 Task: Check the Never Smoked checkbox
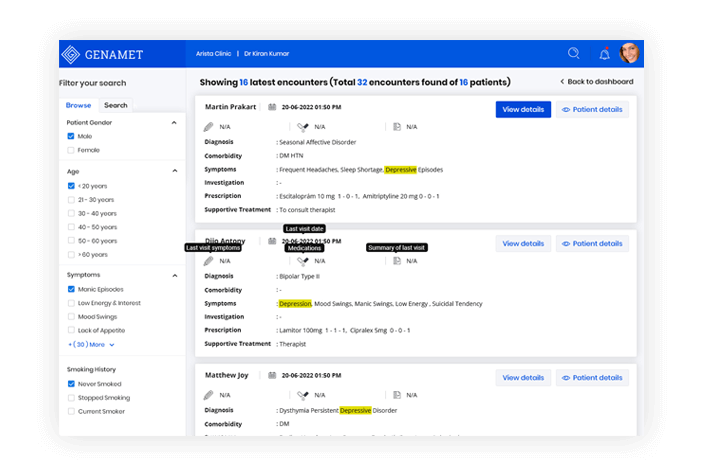pyautogui.click(x=71, y=384)
